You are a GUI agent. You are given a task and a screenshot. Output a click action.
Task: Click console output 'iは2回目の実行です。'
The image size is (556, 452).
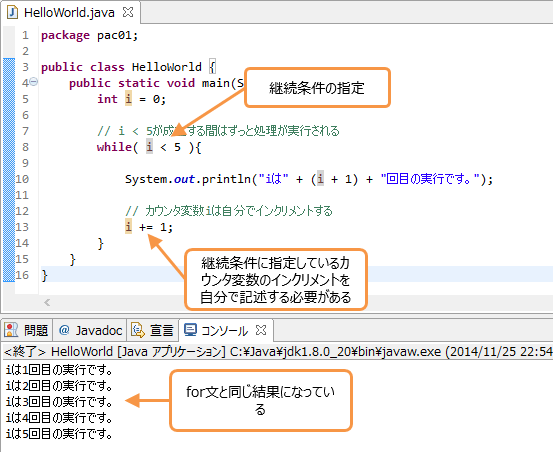59,386
